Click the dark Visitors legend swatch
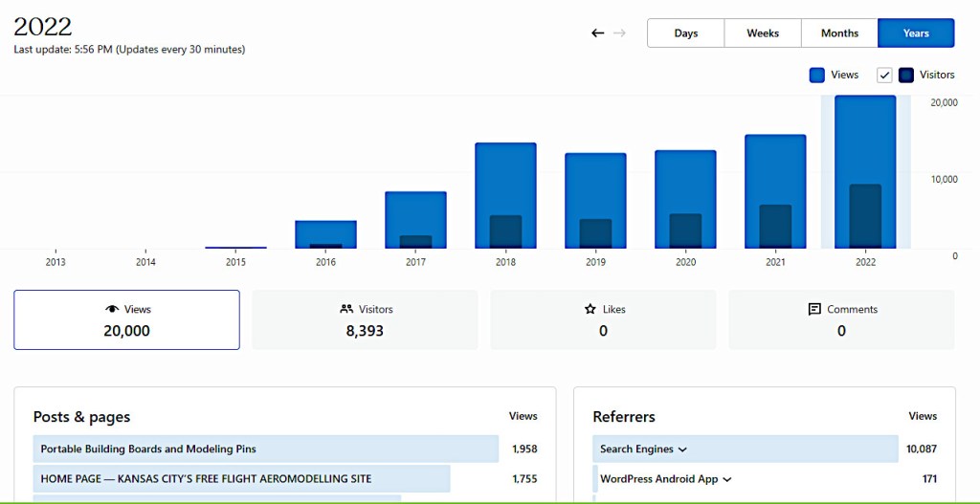Screen dimensions: 980x504 [906, 76]
